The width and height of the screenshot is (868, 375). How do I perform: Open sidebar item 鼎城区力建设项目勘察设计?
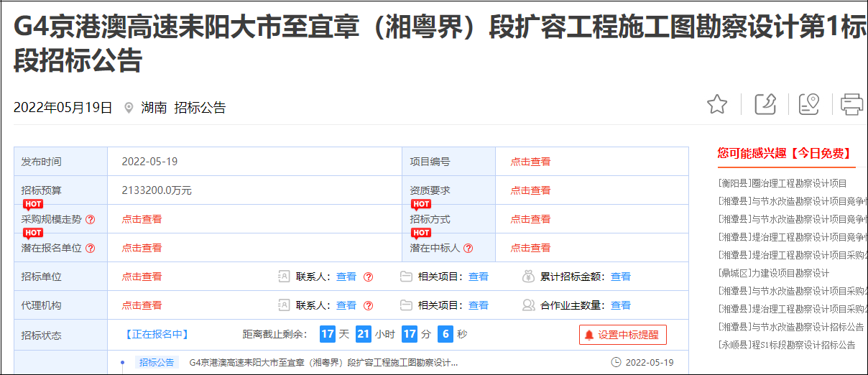(x=773, y=273)
